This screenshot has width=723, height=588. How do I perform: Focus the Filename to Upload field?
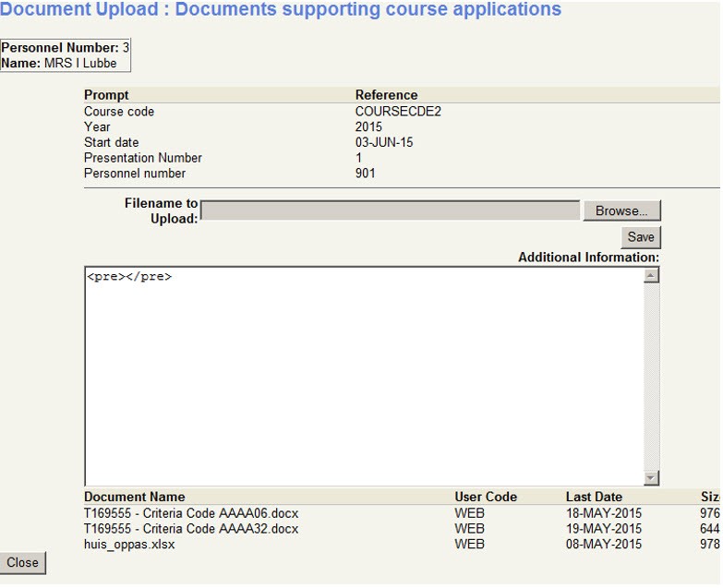coord(390,210)
